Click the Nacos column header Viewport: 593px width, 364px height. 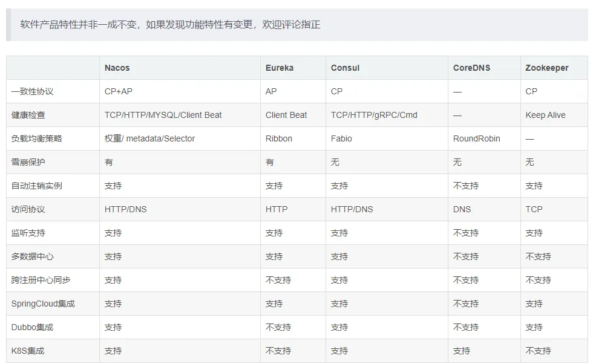pyautogui.click(x=117, y=68)
